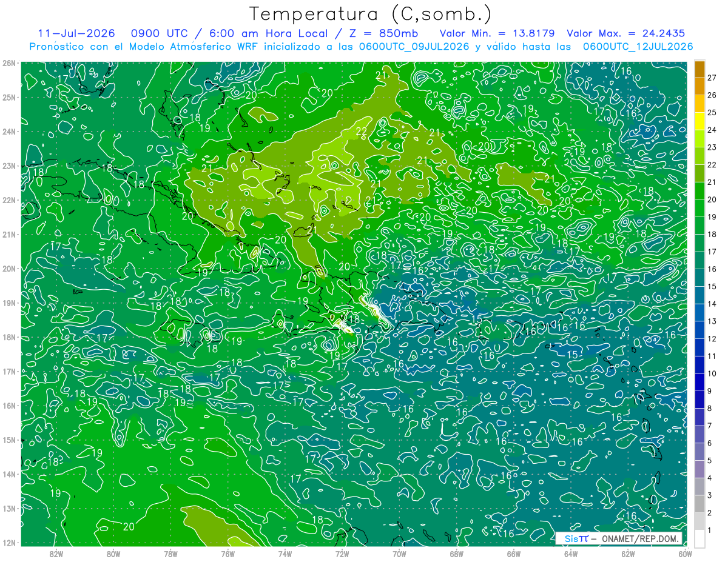Click the '23N' latitude axis label
This screenshot has height=562, width=728.
pos(9,166)
